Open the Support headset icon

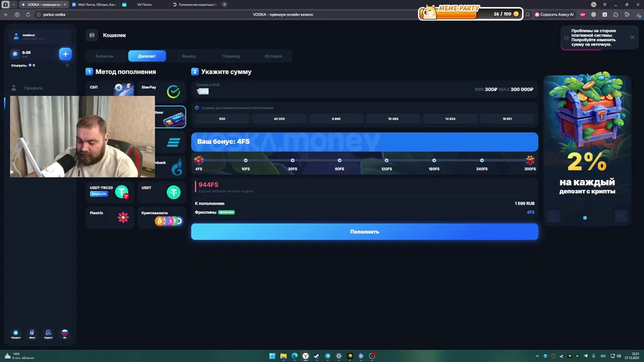48,334
